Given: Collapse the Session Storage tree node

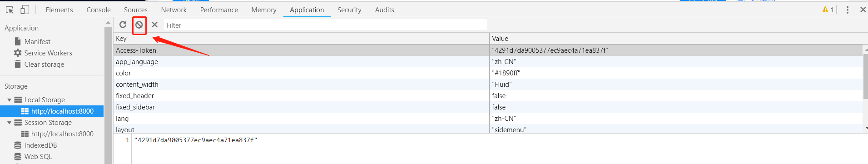Looking at the screenshot, I should coord(9,123).
